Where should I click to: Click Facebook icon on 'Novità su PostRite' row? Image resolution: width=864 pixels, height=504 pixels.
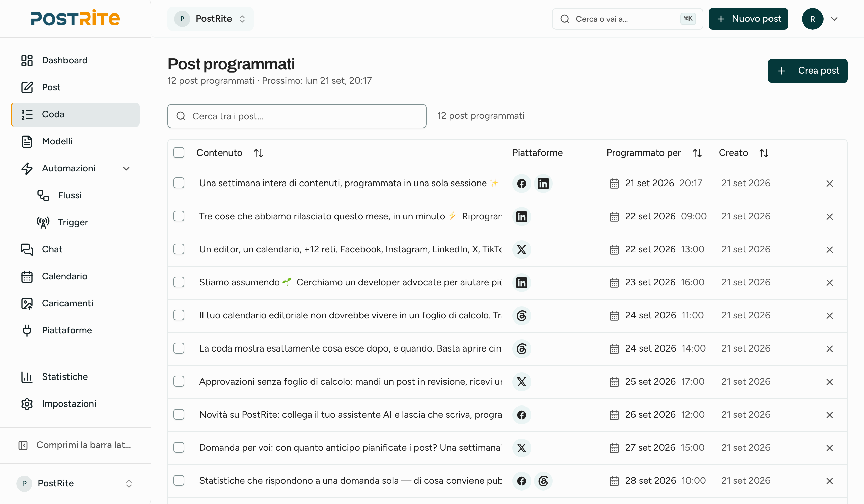coord(521,415)
